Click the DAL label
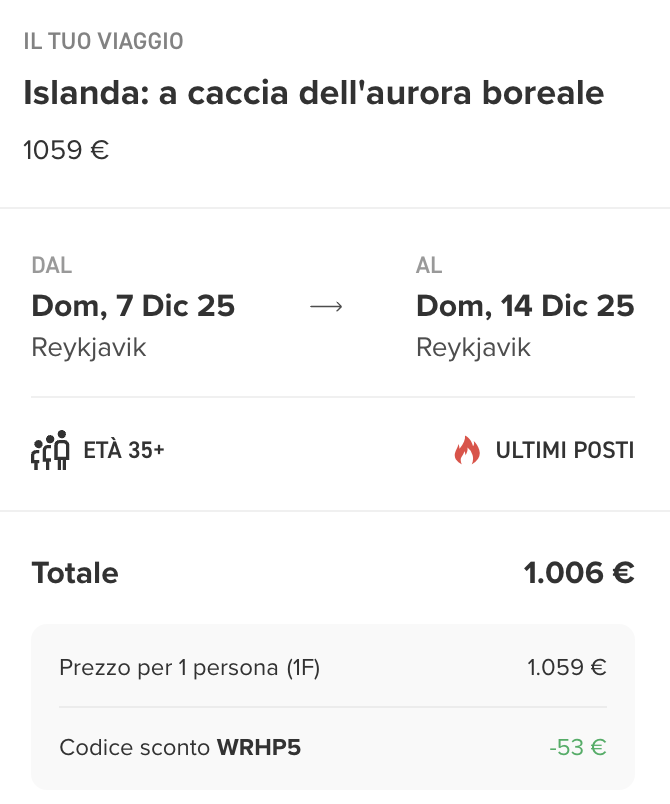The width and height of the screenshot is (670, 804). point(52,266)
